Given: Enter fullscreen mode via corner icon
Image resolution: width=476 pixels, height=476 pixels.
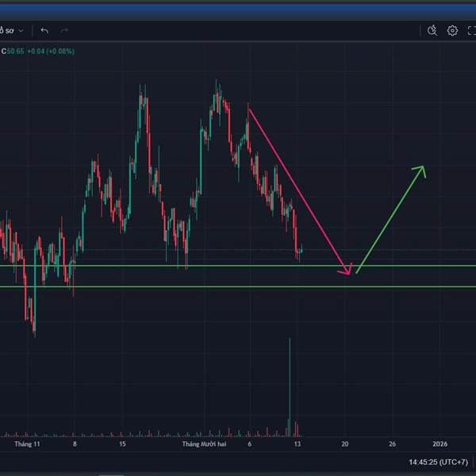Looking at the screenshot, I should [470, 31].
